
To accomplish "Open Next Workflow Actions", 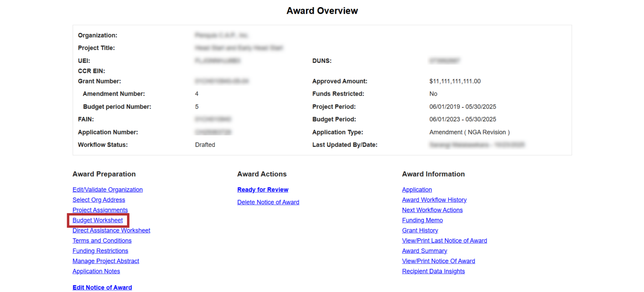I will coord(432,210).
